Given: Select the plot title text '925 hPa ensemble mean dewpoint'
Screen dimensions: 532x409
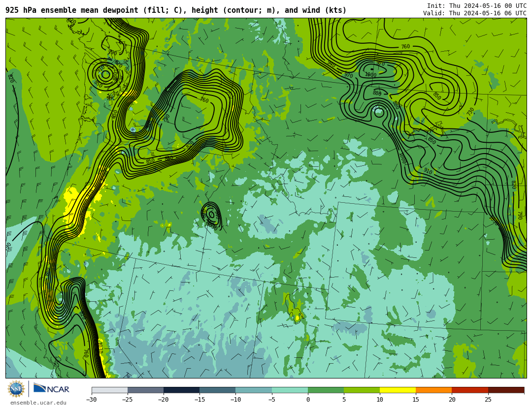Looking at the screenshot, I should click(x=71, y=10).
